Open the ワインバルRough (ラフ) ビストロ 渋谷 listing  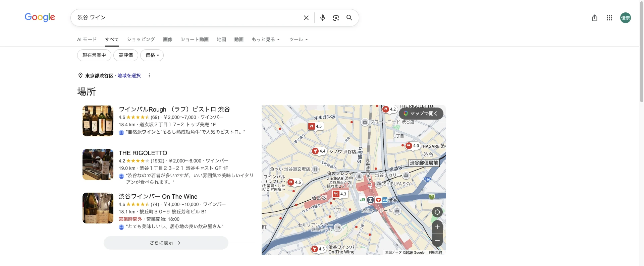pos(174,109)
